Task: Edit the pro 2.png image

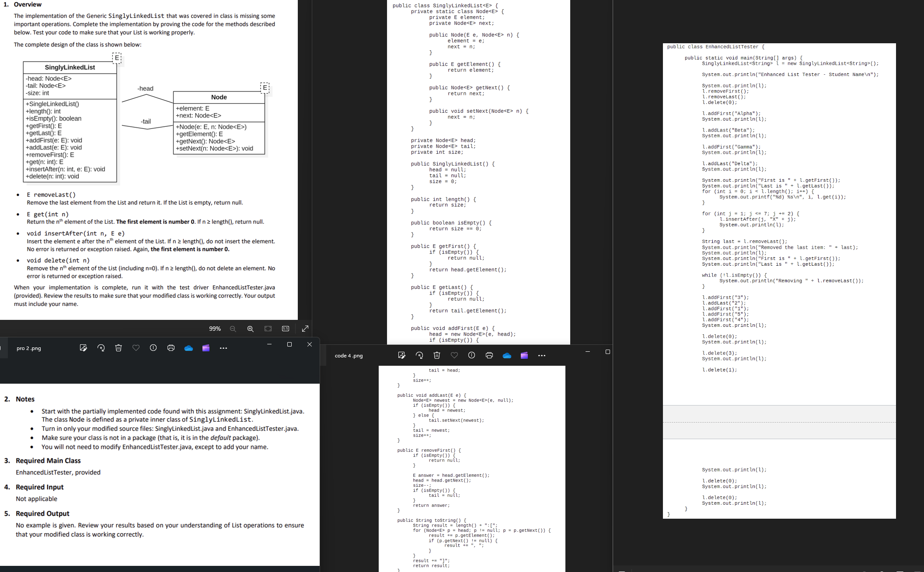Action: [83, 347]
